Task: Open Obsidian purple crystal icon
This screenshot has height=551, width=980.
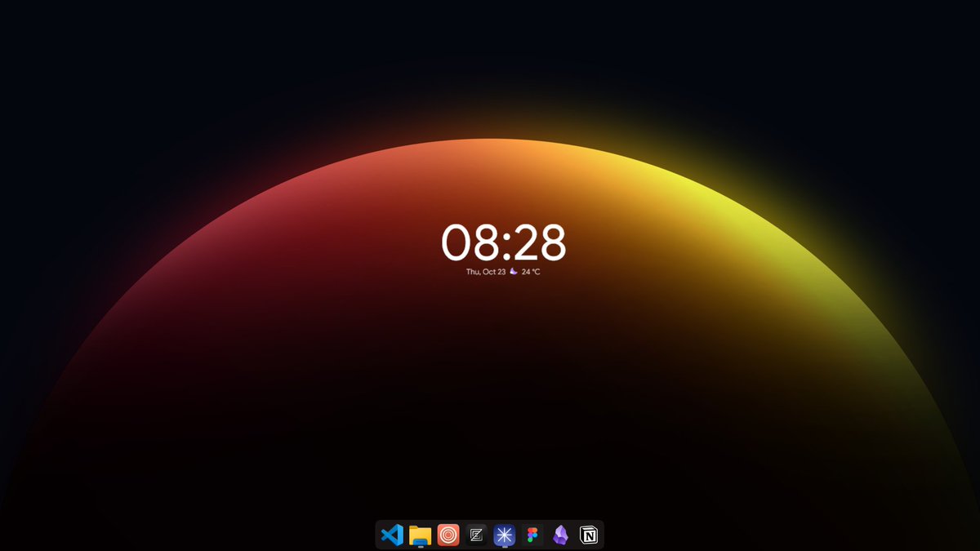Action: [x=560, y=535]
